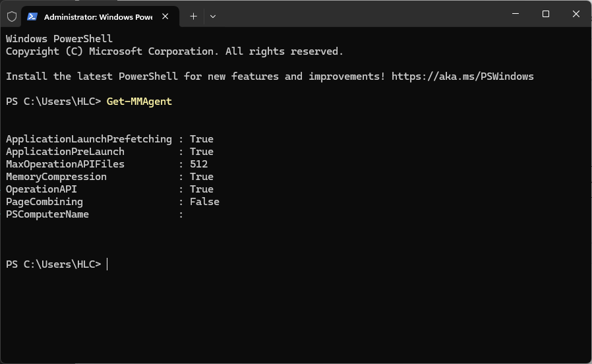Click the Get-MMAgent command text
This screenshot has height=364, width=592.
tap(139, 101)
